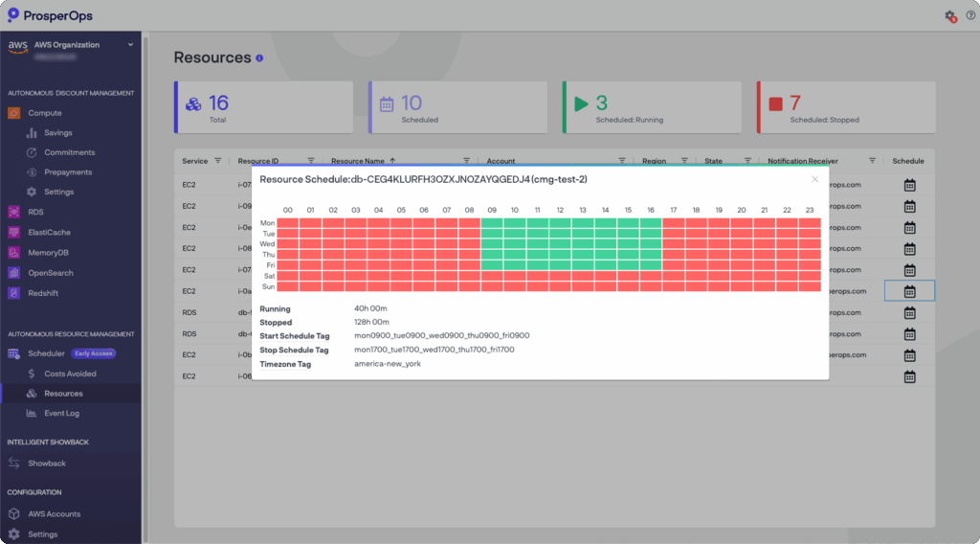
Task: Click the Scheduled: Stopped summary card
Action: (x=844, y=106)
